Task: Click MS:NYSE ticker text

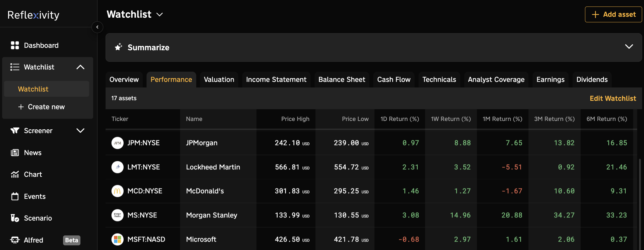Action: tap(142, 215)
